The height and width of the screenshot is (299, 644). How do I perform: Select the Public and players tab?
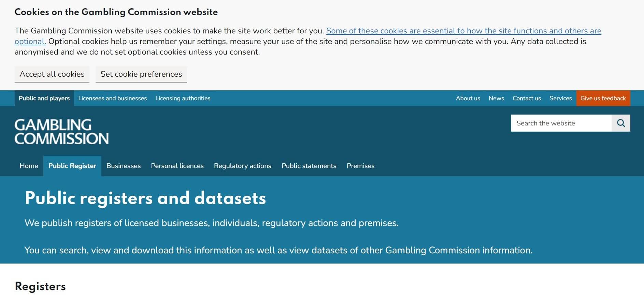(x=44, y=98)
